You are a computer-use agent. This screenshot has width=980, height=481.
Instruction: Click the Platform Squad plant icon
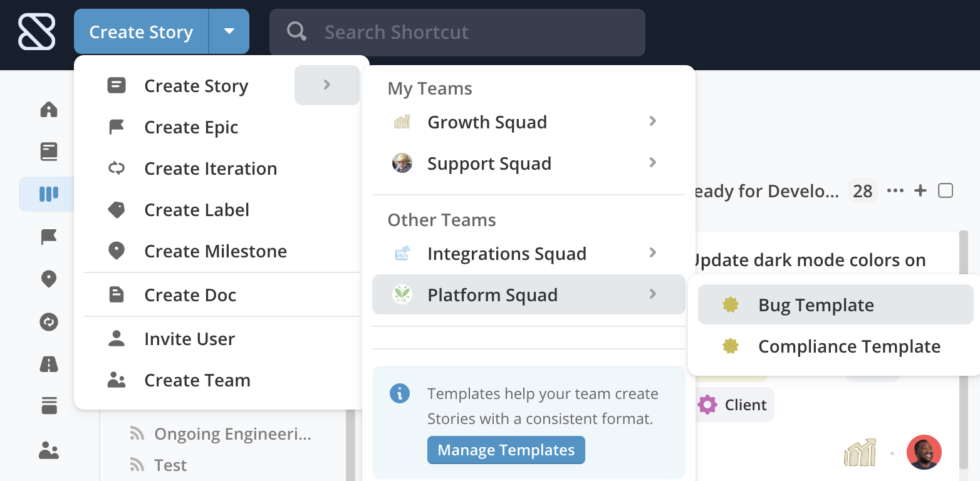click(x=402, y=295)
